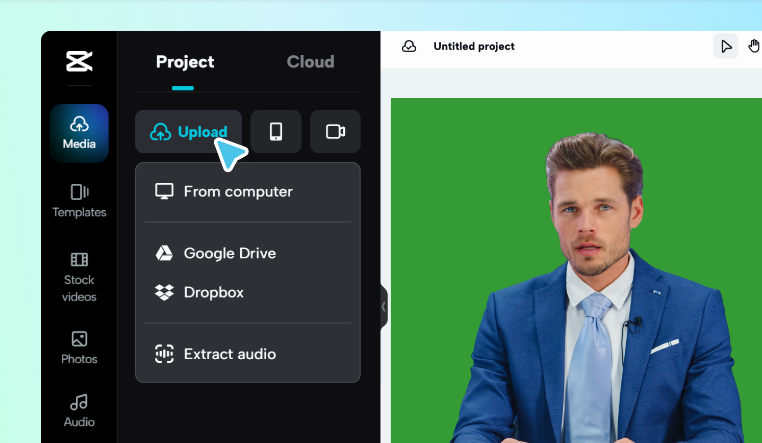Select the pointer select tool

[x=726, y=46]
